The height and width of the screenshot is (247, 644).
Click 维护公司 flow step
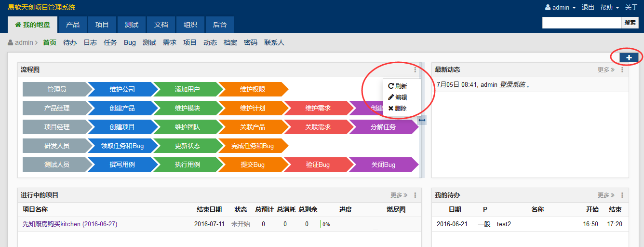pos(122,89)
